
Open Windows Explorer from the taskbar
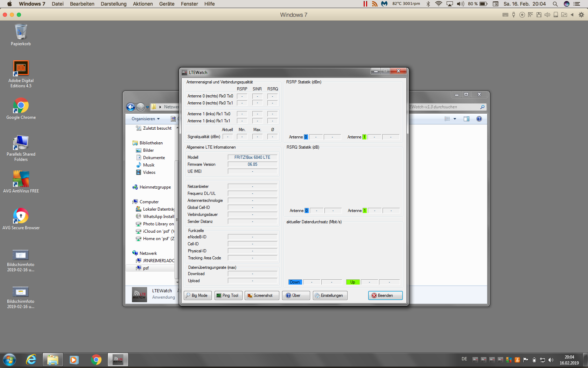pyautogui.click(x=53, y=360)
